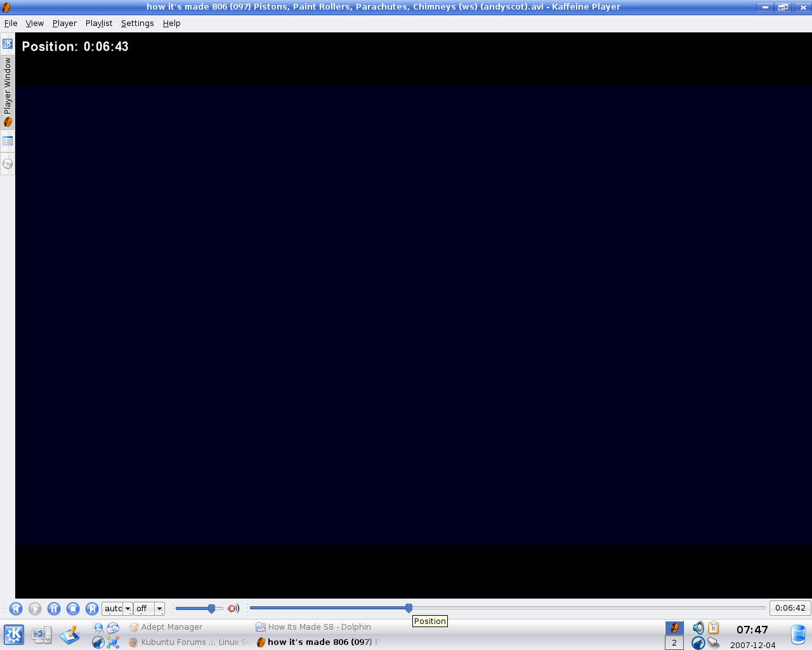Open the Playlist tab in sidebar
Viewport: 812px width, 650px height.
pyautogui.click(x=8, y=141)
